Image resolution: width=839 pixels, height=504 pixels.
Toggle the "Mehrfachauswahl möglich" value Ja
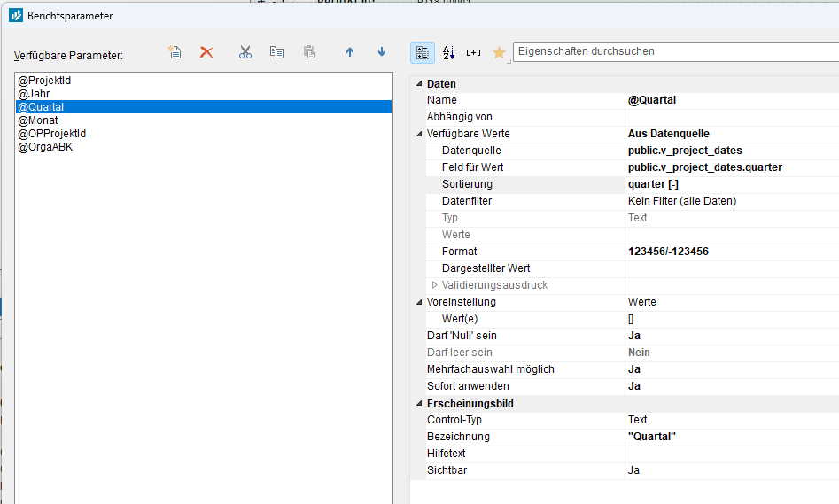pos(634,369)
